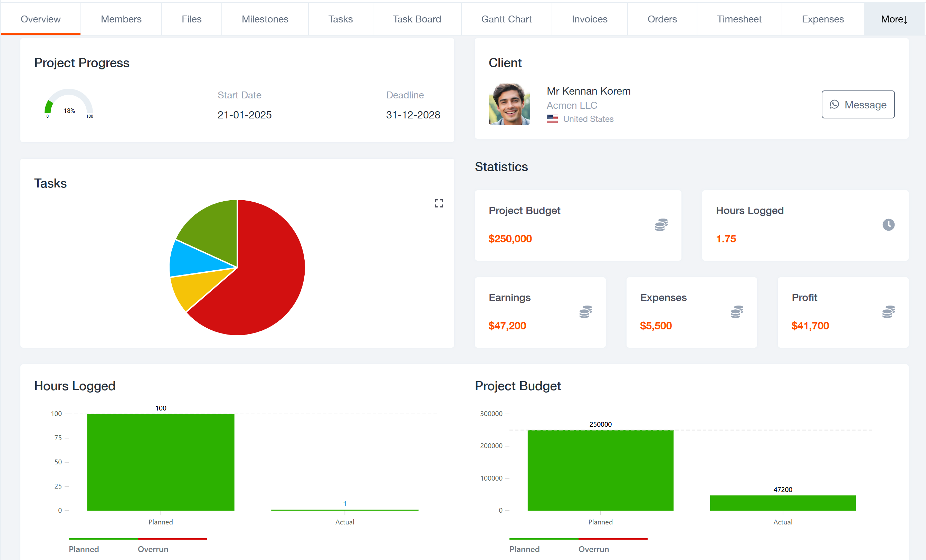Image resolution: width=926 pixels, height=560 pixels.
Task: Click client photo of Kennan Korem
Action: pyautogui.click(x=509, y=104)
